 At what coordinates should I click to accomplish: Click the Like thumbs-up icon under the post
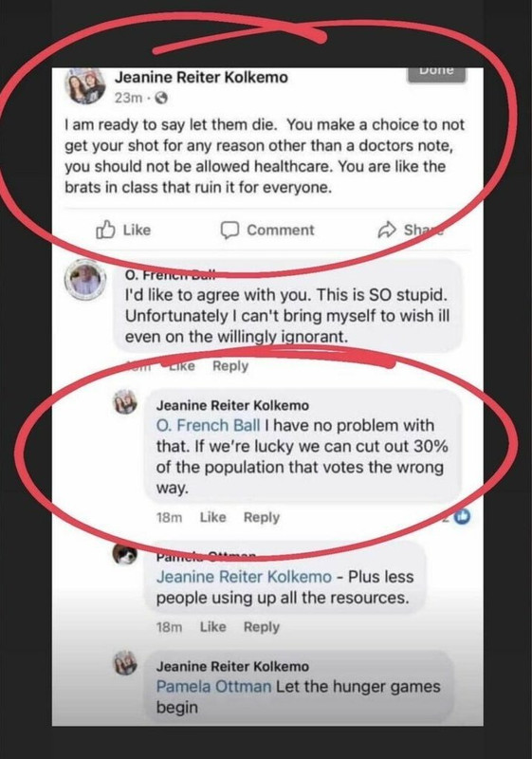click(105, 230)
